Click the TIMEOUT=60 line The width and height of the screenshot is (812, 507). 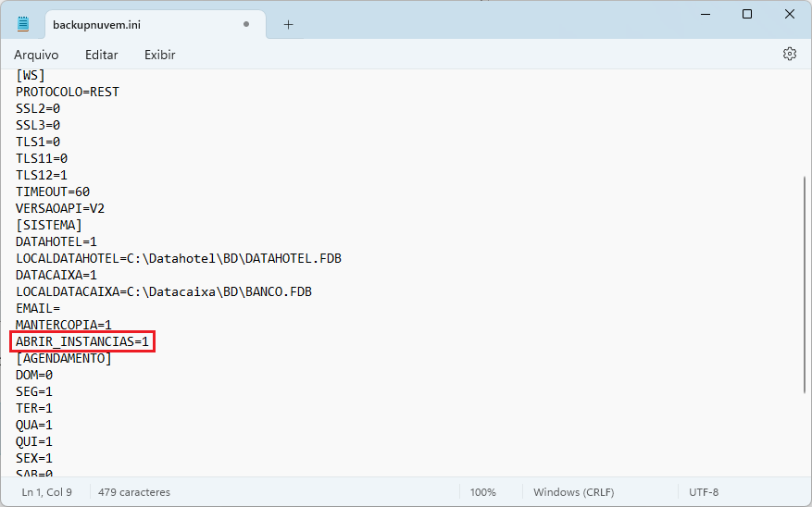53,192
